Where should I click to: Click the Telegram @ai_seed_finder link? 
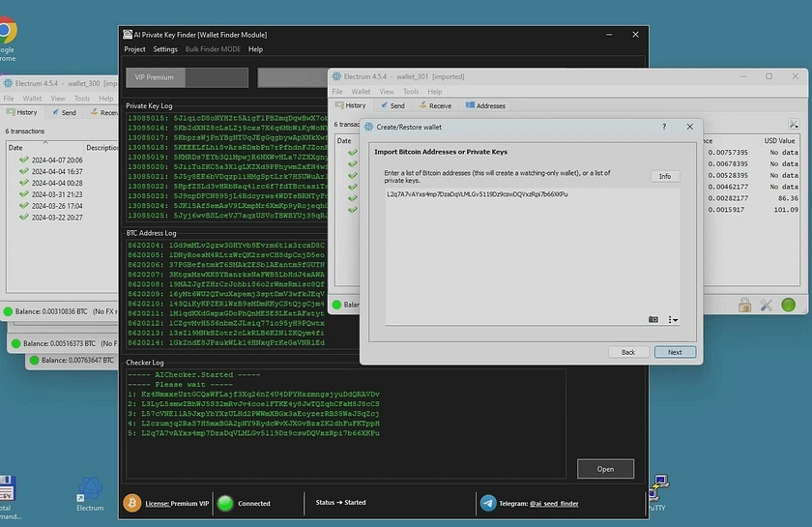pyautogui.click(x=554, y=503)
